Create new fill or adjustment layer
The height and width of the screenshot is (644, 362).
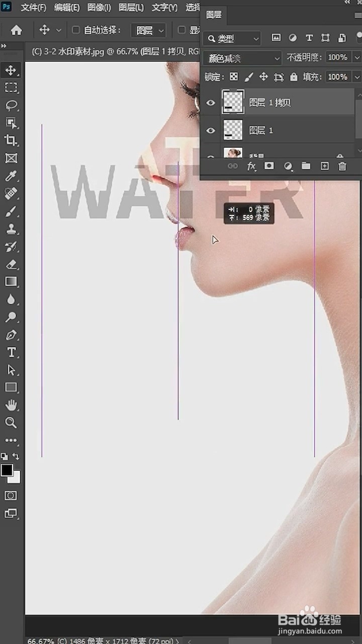point(288,166)
